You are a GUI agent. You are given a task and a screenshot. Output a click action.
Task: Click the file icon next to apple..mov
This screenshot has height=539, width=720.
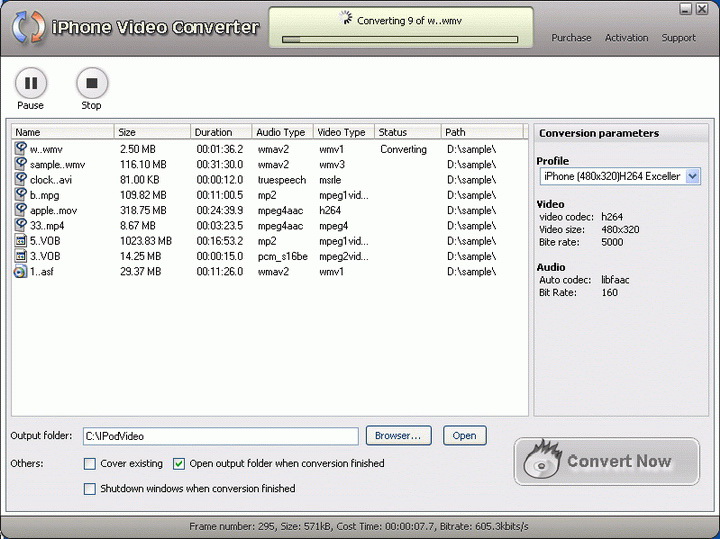pos(20,210)
